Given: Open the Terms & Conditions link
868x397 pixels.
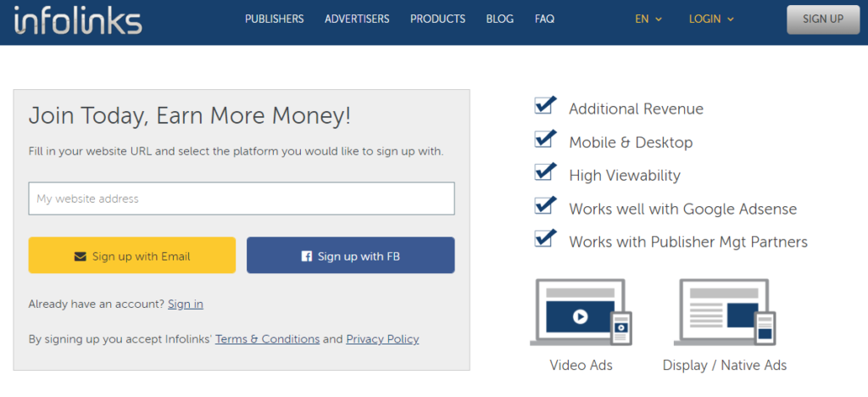Looking at the screenshot, I should [x=267, y=338].
